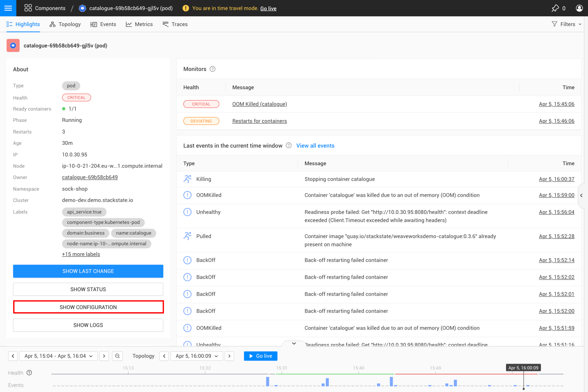Open the time range Apr 5, 15:04 dropdown
The width and height of the screenshot is (588, 392).
58,356
